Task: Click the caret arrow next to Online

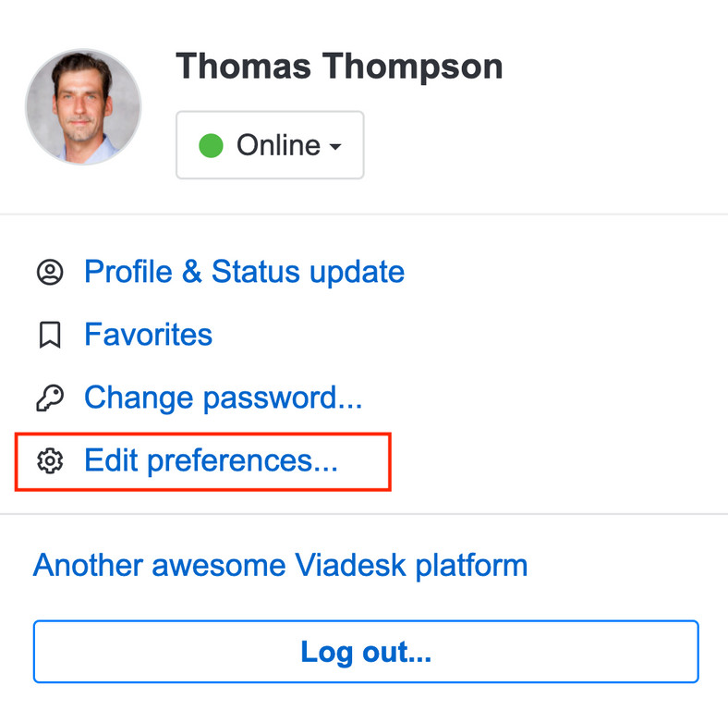Action: tap(335, 146)
